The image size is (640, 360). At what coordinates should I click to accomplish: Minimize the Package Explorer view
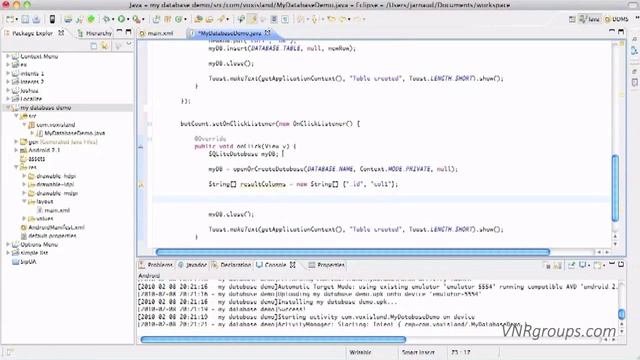point(119,31)
